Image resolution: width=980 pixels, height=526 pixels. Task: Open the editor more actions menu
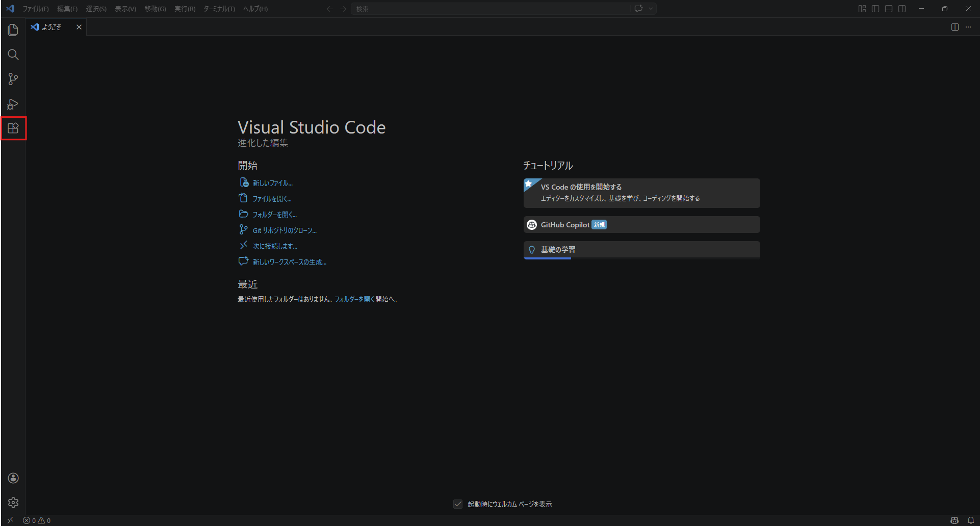tap(968, 27)
